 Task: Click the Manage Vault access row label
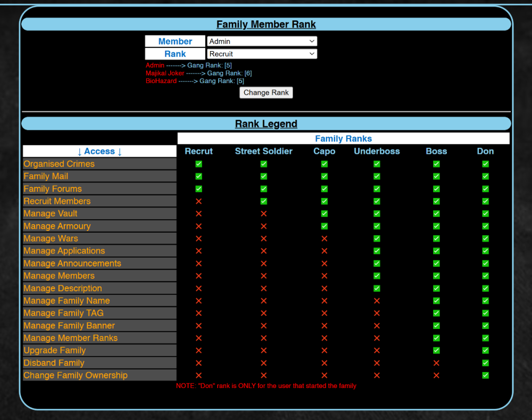click(51, 213)
